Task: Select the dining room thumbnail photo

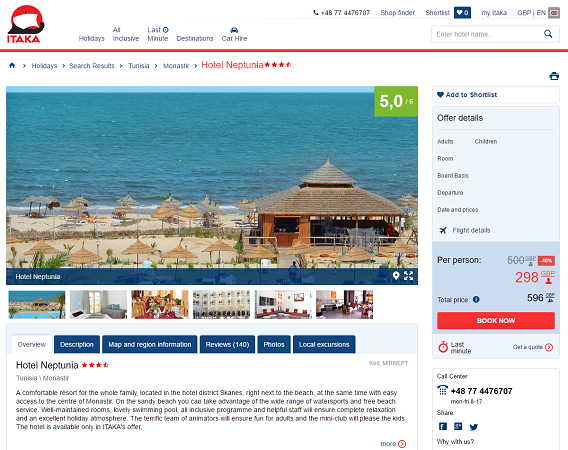Action: tap(160, 304)
